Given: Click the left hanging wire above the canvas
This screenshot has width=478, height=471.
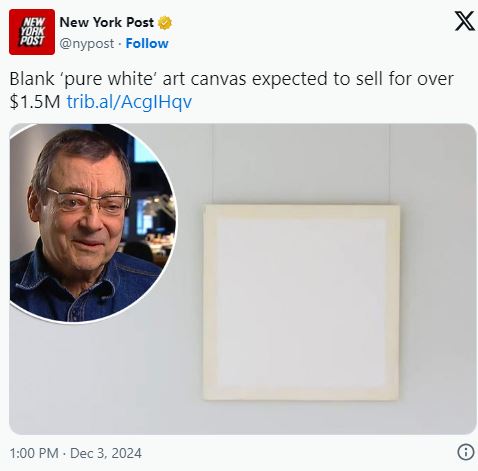Looking at the screenshot, I should coord(213,164).
